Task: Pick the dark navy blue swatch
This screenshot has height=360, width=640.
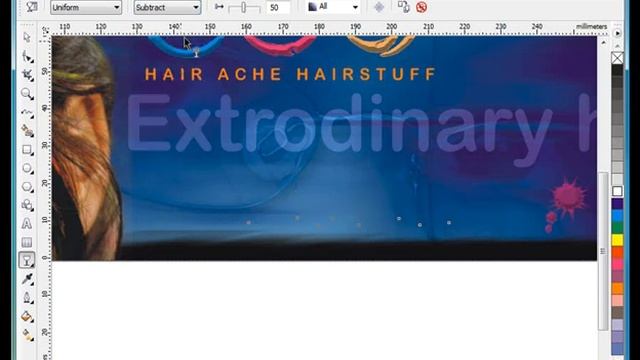Action: [618, 204]
